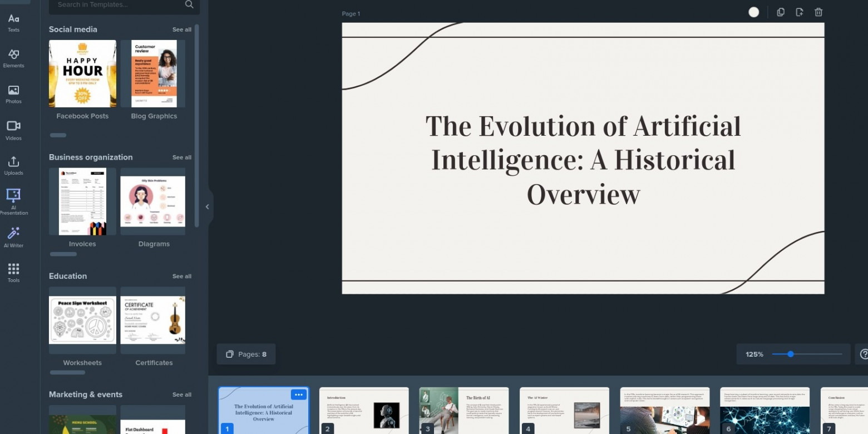Open the Texts panel

[13, 23]
